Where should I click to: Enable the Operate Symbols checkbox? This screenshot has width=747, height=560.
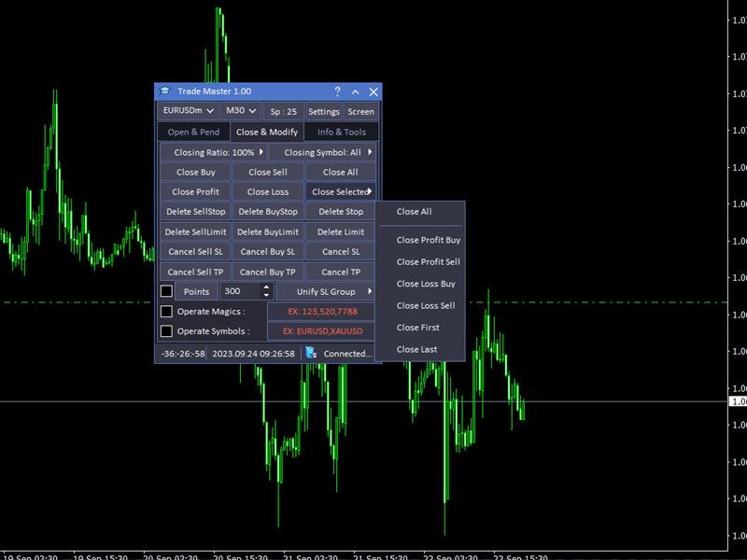166,331
